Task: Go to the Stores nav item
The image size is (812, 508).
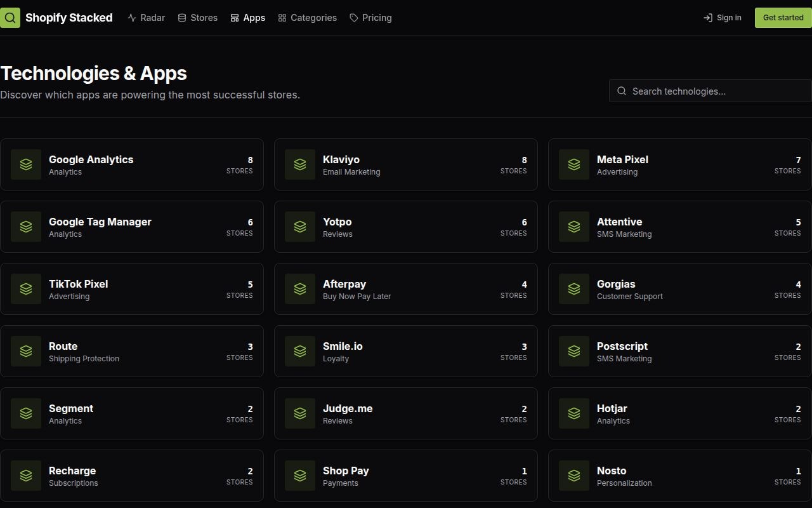Action: (x=197, y=18)
